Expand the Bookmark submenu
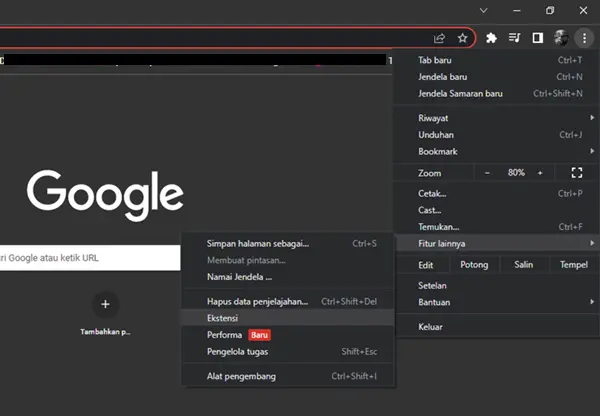Image resolution: width=600 pixels, height=416 pixels. coord(496,152)
